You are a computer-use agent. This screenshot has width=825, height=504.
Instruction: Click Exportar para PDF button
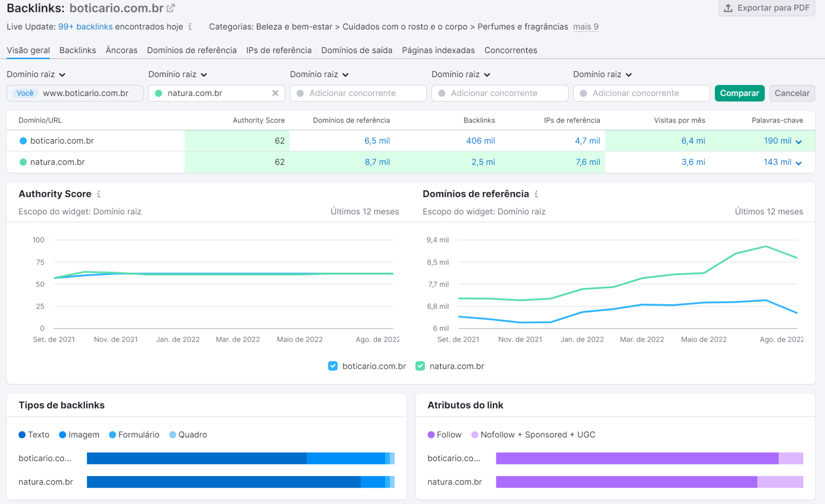click(x=767, y=8)
